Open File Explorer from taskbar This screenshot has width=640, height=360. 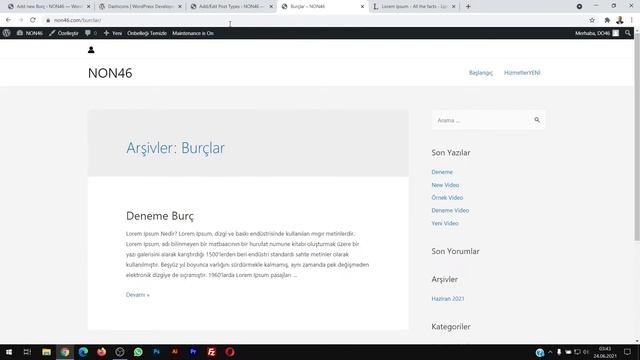point(46,352)
